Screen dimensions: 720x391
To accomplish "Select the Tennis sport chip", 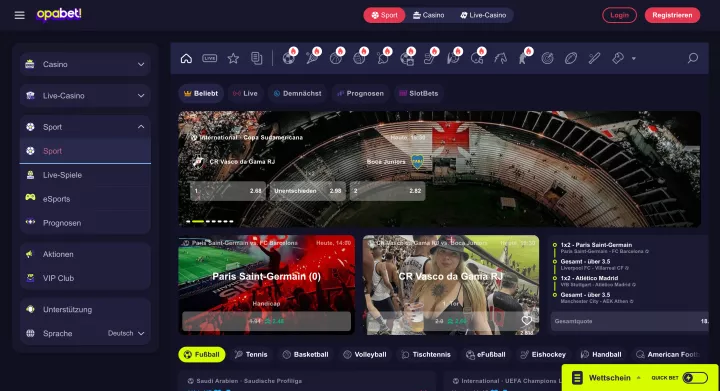I will pos(251,354).
